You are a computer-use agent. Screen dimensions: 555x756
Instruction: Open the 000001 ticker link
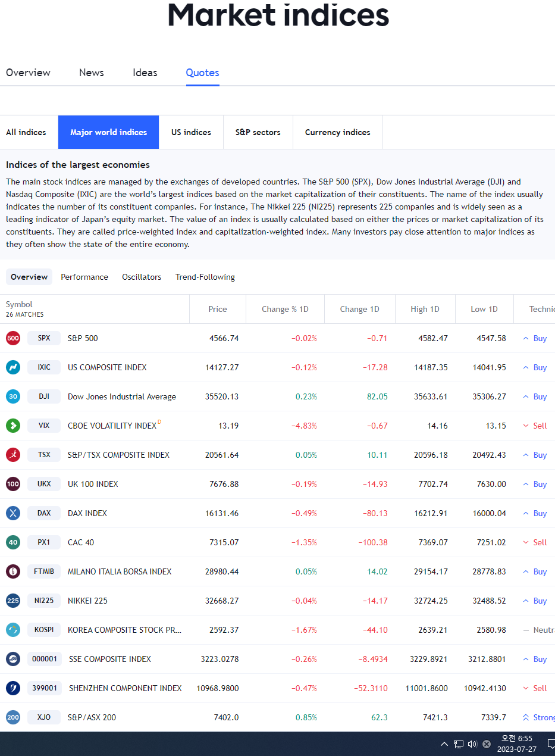click(45, 659)
